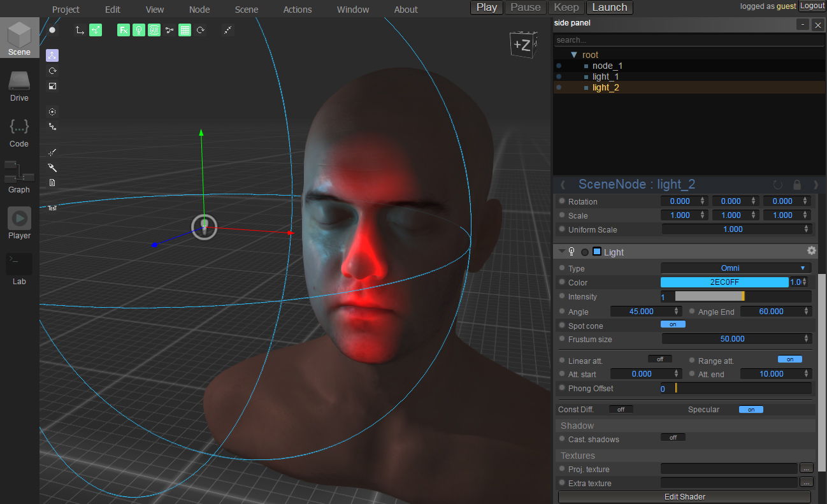This screenshot has width=827, height=504.
Task: Click the Angle stepper arrows
Action: [677, 312]
